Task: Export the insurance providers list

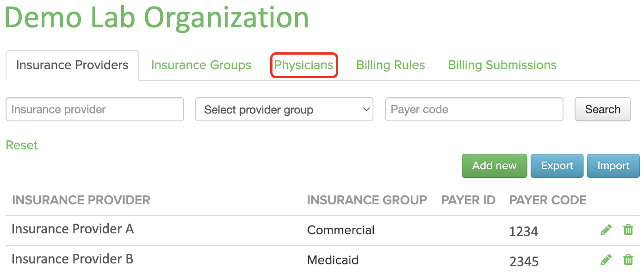Action: pyautogui.click(x=557, y=166)
